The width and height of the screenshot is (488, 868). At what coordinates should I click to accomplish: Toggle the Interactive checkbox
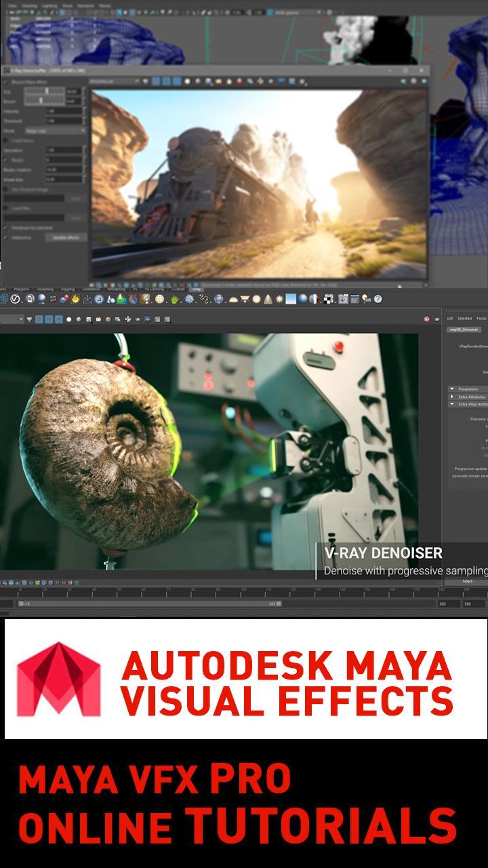5,237
